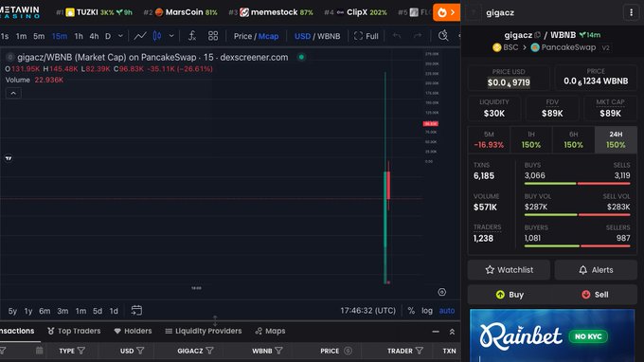Viewport: 644px width, 362px height.
Task: Open the Alerts button
Action: click(x=596, y=270)
